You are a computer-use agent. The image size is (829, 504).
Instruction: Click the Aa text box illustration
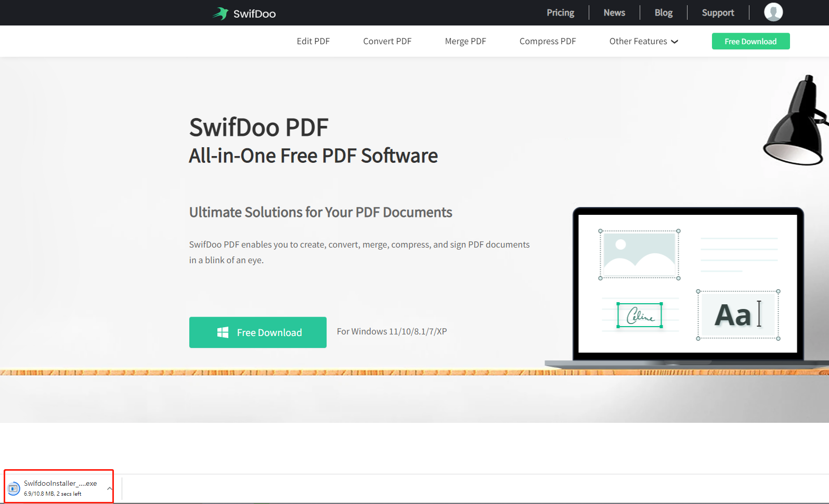(x=738, y=315)
